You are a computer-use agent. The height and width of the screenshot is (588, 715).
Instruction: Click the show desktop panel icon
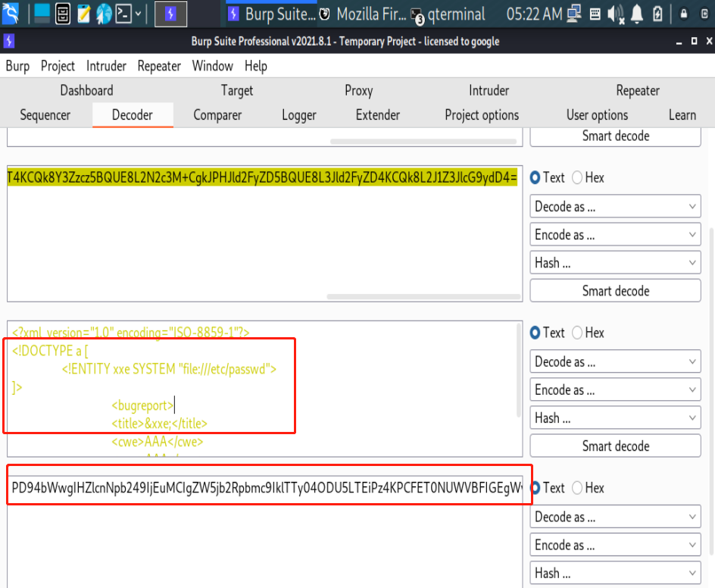[x=42, y=14]
